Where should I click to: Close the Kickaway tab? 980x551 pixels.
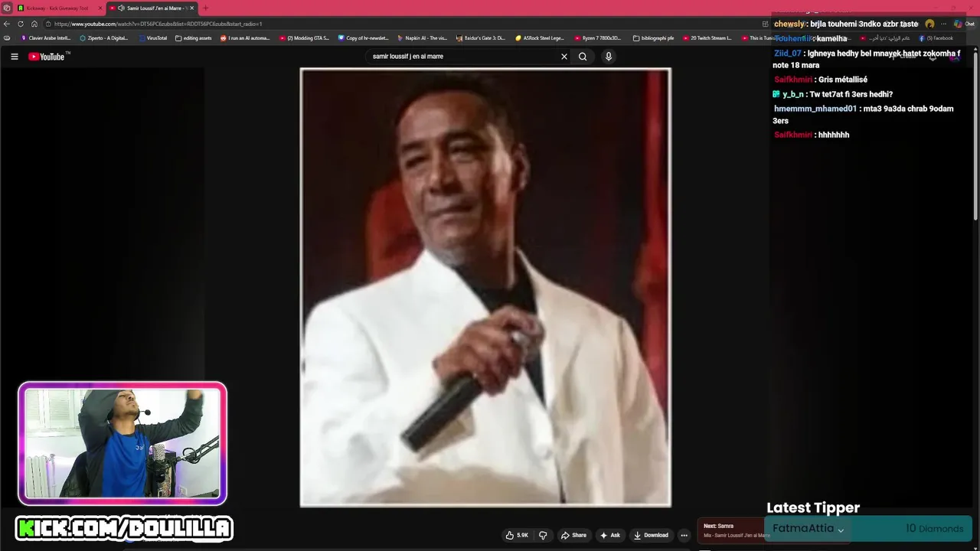point(100,8)
